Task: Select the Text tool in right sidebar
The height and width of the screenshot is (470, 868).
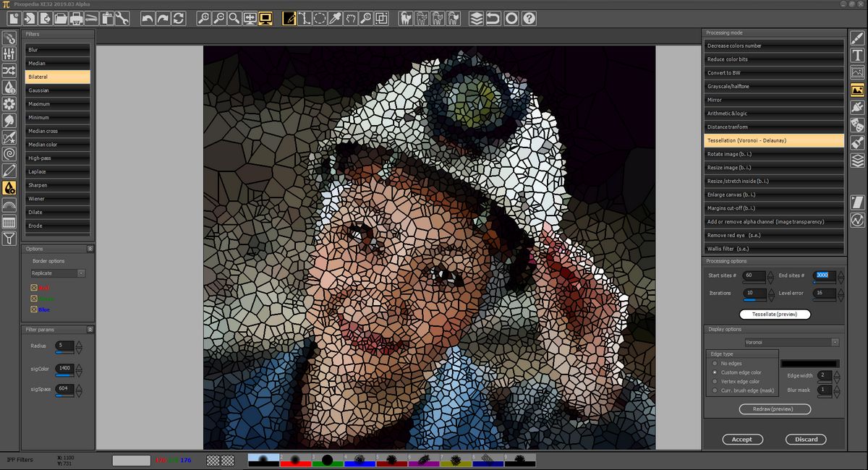Action: [858, 56]
